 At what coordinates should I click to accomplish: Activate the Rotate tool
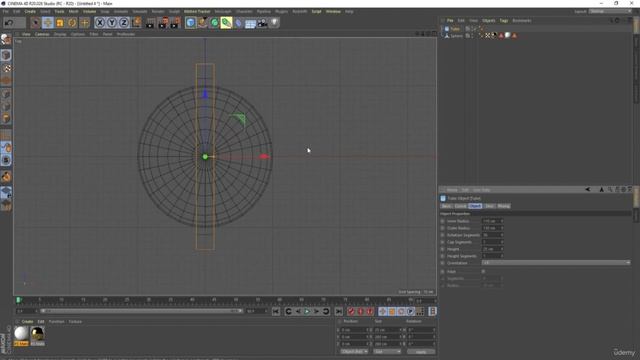coord(72,22)
